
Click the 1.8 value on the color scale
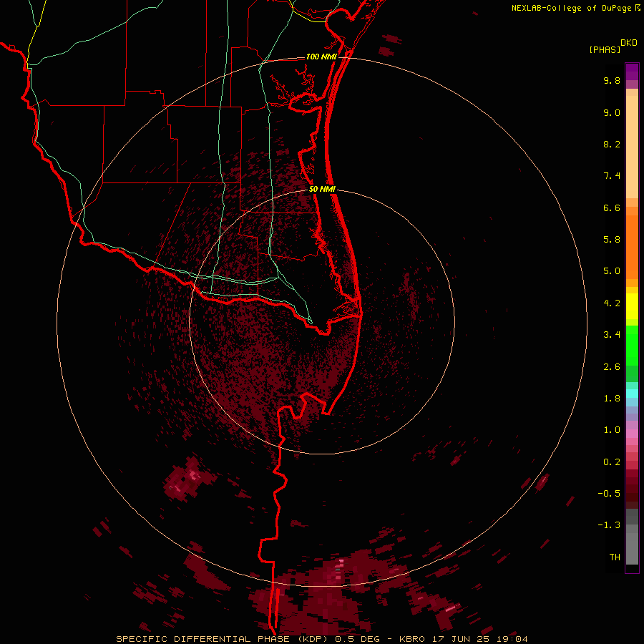(x=612, y=399)
